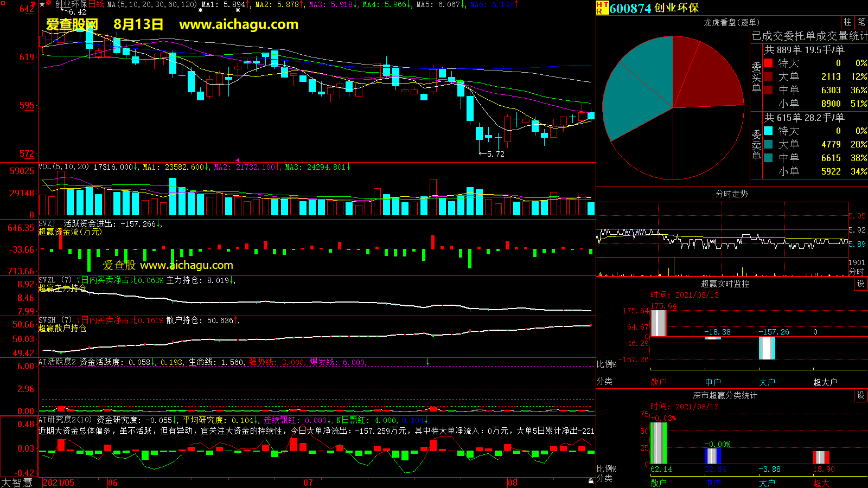Open 设 settings for 深市超赢分类统计 panel
868x488 pixels.
coord(860,395)
